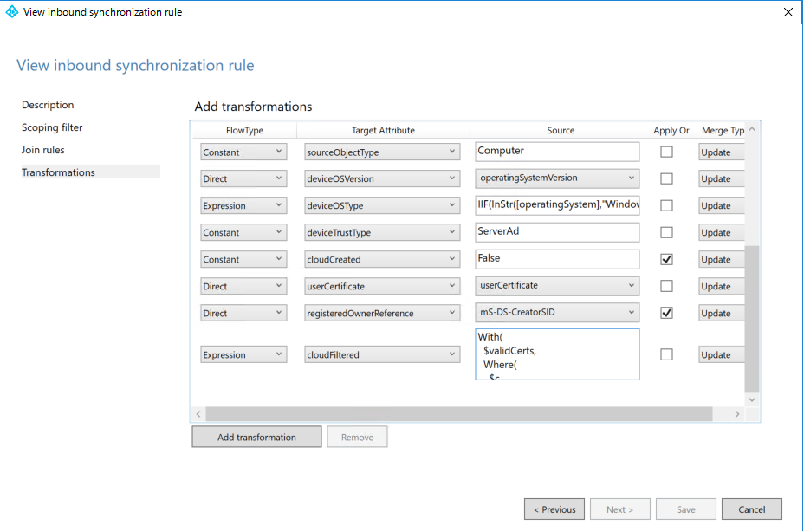Open Merge Type dropdown for sourceObjectType row

tap(722, 152)
